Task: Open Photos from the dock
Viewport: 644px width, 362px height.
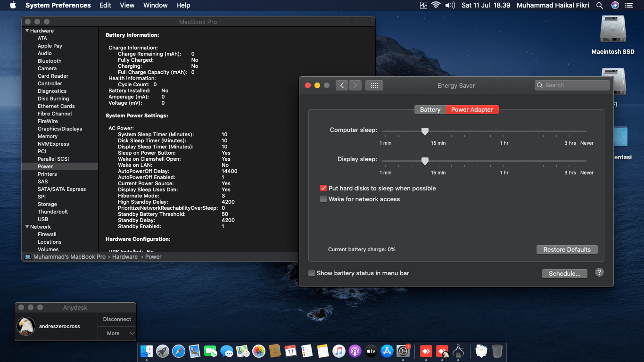Action: [x=259, y=351]
